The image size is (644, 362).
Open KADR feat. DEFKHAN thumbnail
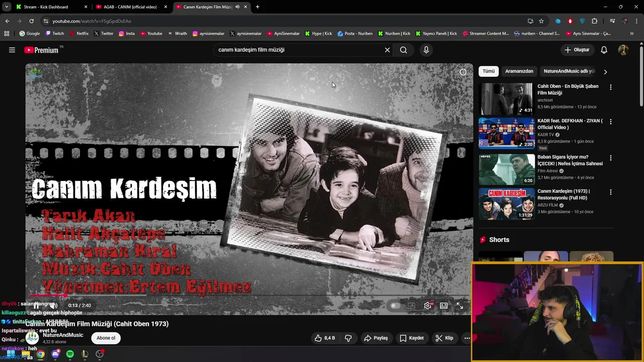click(506, 133)
